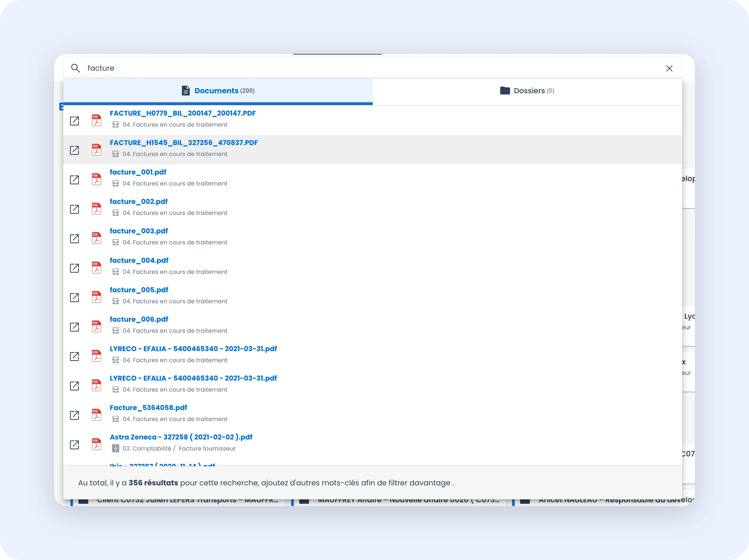Image resolution: width=749 pixels, height=560 pixels.
Task: Click external open icon for facture_003.pdf
Action: [x=74, y=239]
